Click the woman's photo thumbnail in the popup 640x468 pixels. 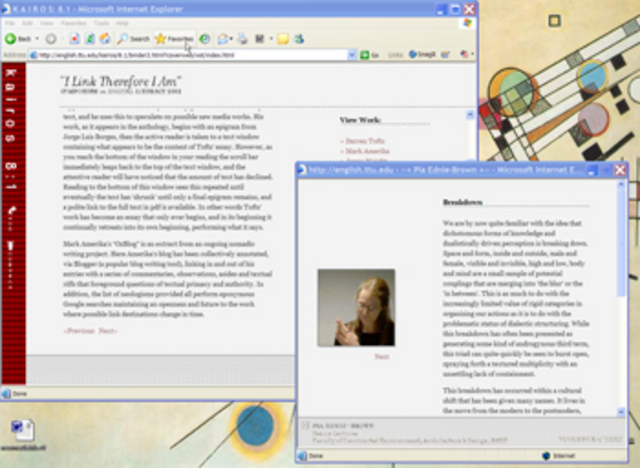point(356,308)
